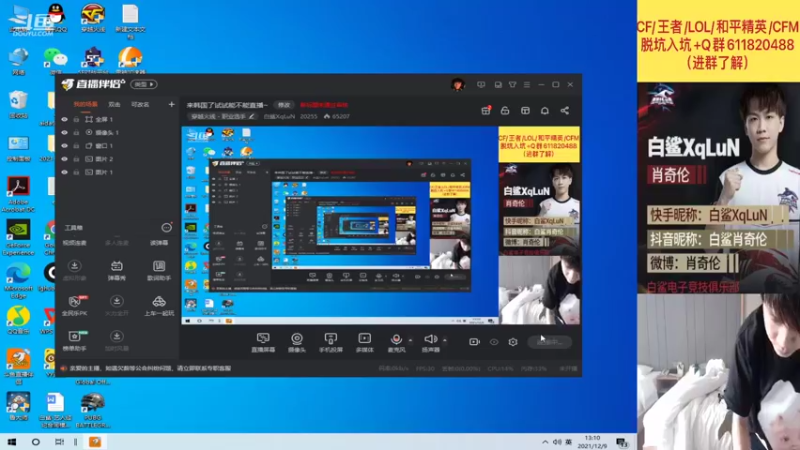The height and width of the screenshot is (450, 800).
Task: Open Windows Start menu
Action: 12,442
